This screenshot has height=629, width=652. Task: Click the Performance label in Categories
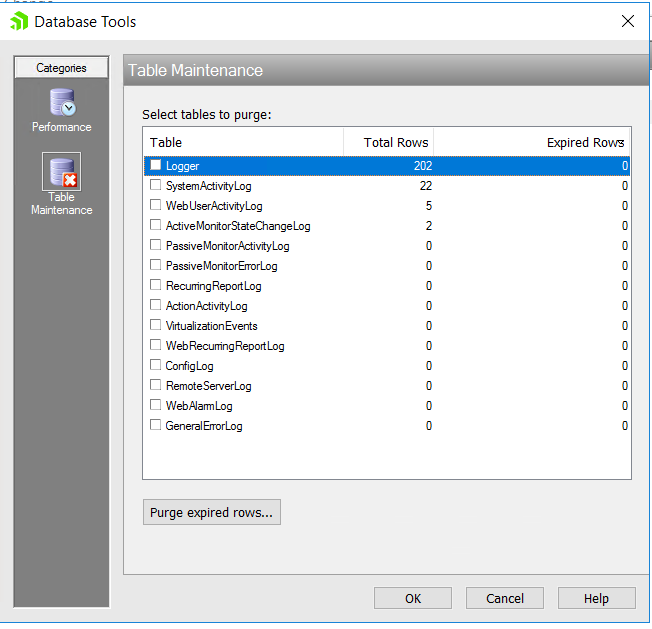tap(62, 127)
